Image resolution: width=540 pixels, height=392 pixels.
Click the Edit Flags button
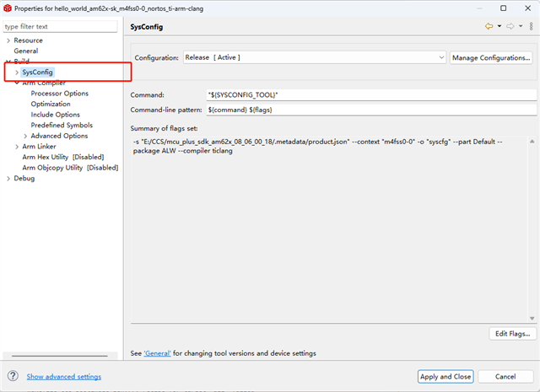pos(512,334)
